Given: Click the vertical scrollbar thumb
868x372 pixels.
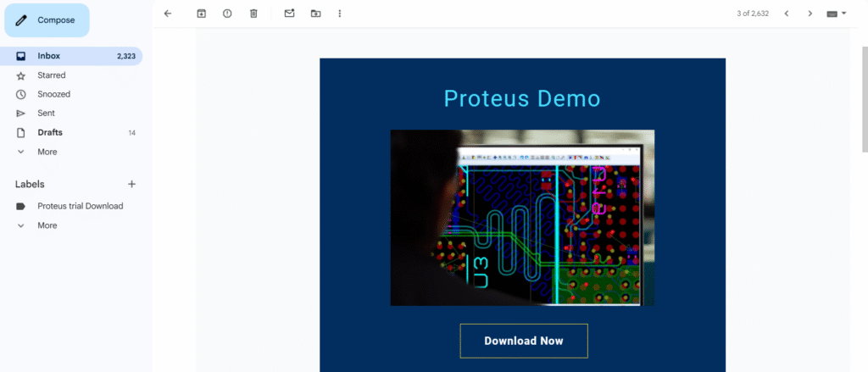Looking at the screenshot, I should pyautogui.click(x=865, y=100).
